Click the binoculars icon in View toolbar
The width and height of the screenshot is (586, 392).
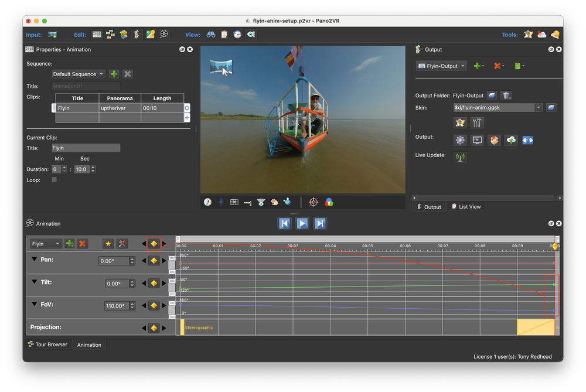(210, 35)
